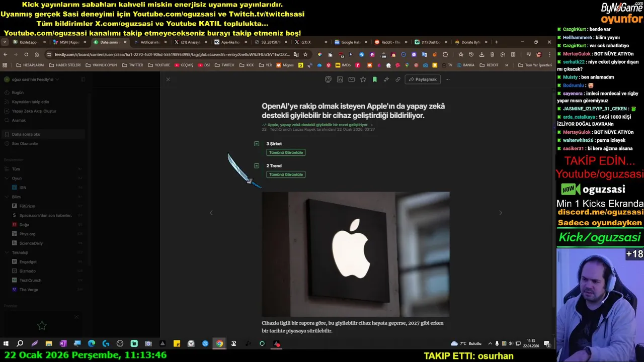Open OneNote from the taskbar
The image size is (644, 362).
coord(63,344)
